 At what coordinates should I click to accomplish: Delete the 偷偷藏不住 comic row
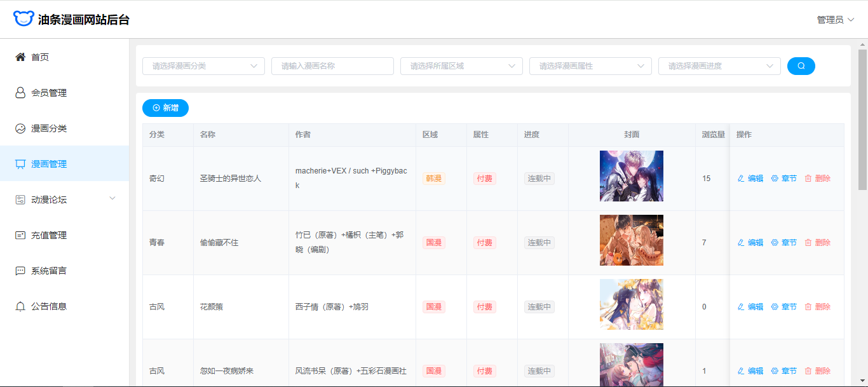point(817,243)
